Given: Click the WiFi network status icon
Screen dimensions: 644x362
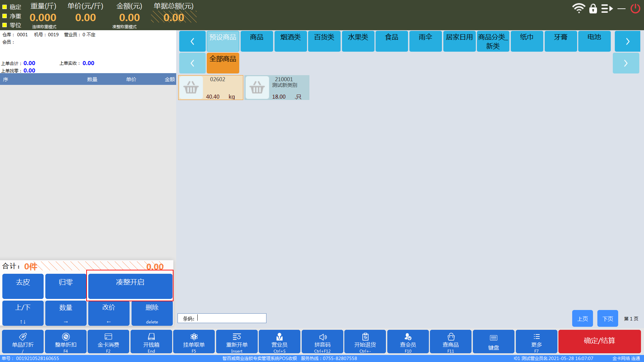Looking at the screenshot, I should coord(579,8).
